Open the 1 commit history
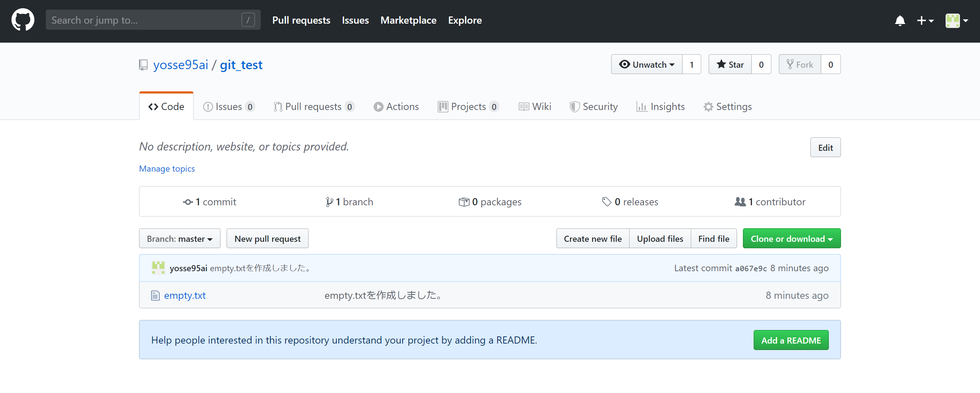 [209, 202]
